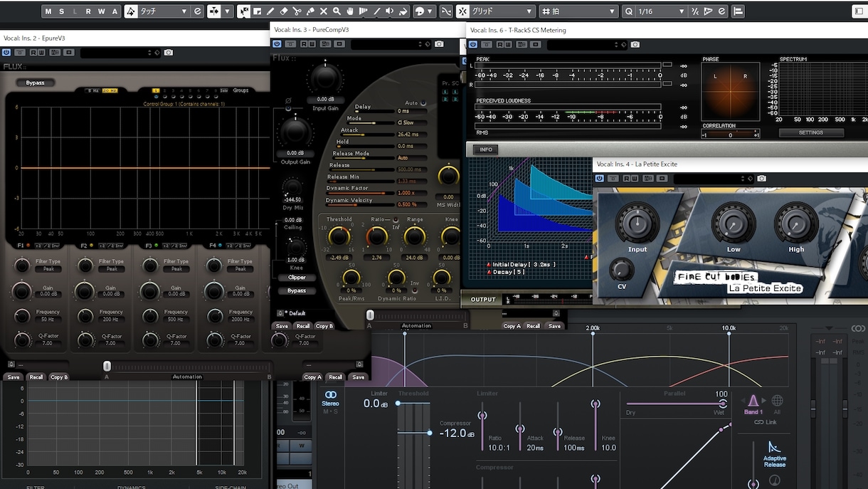The image size is (868, 489).
Task: Click camera icon in PureCompV3 header
Action: pyautogui.click(x=439, y=44)
